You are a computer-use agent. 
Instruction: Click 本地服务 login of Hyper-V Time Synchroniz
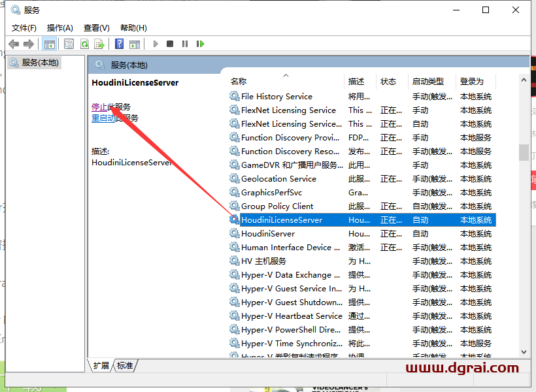(x=475, y=343)
